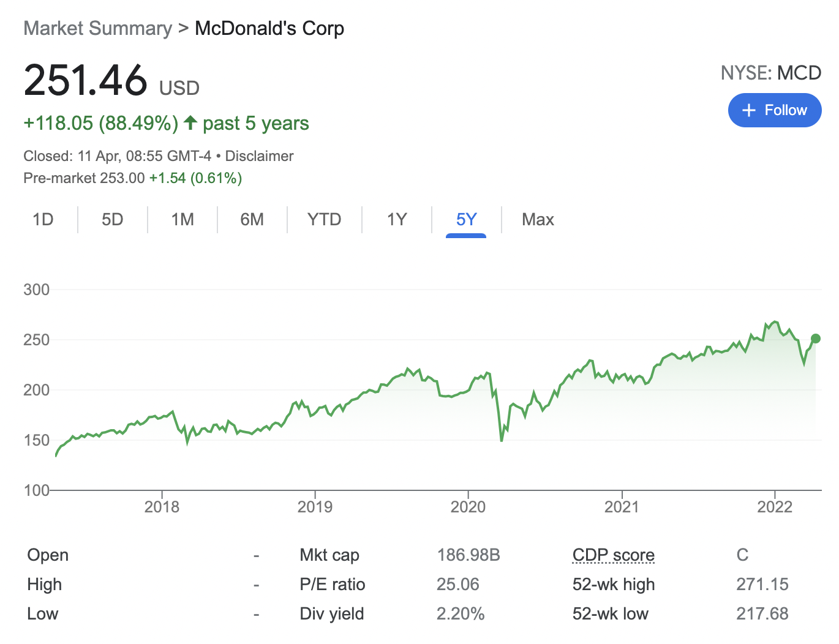Click the plus icon on the Follow button
839x644 pixels.
pos(748,110)
